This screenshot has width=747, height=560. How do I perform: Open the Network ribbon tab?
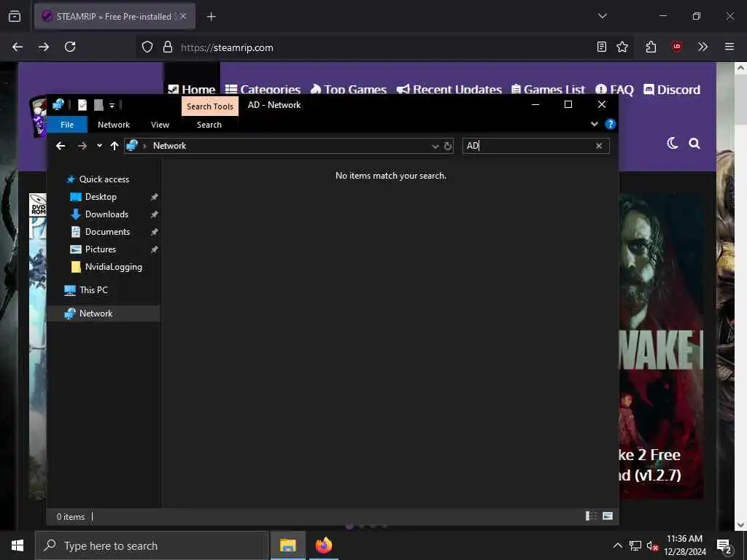[x=113, y=124]
